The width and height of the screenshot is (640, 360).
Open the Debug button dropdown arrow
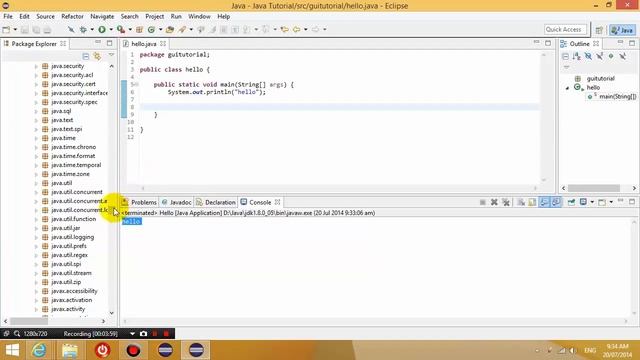tap(92, 29)
